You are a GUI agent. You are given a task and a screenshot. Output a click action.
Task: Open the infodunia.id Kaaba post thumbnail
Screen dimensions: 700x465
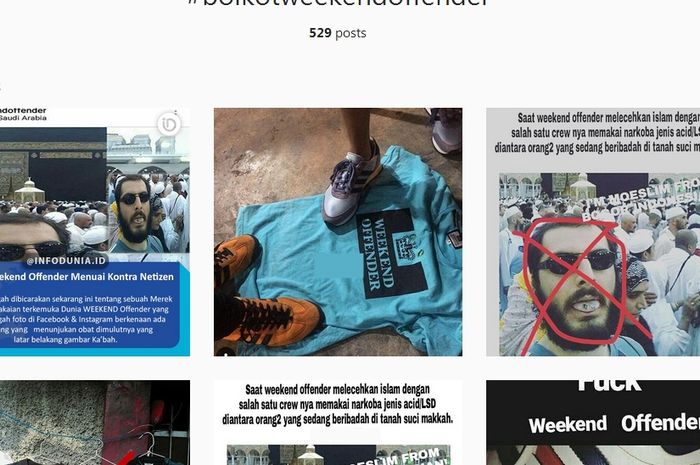[x=95, y=232]
